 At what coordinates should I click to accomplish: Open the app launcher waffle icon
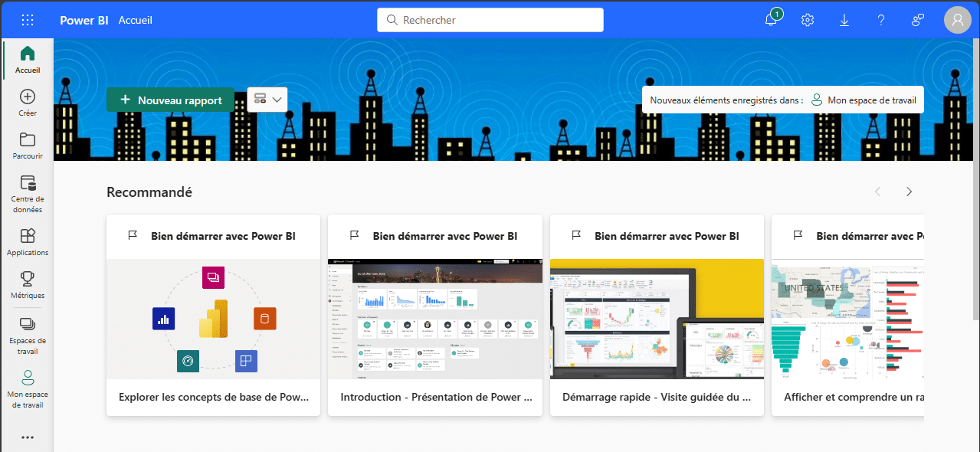(28, 20)
